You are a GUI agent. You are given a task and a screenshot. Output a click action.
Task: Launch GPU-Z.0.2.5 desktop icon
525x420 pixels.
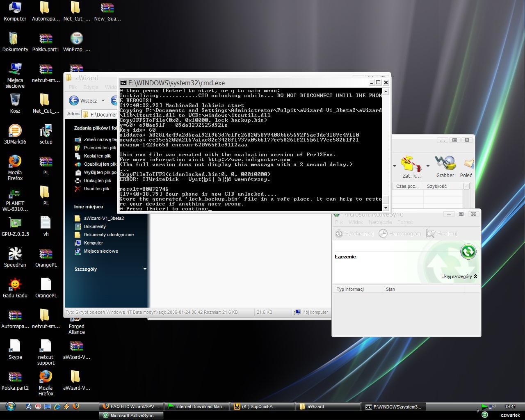(15, 226)
